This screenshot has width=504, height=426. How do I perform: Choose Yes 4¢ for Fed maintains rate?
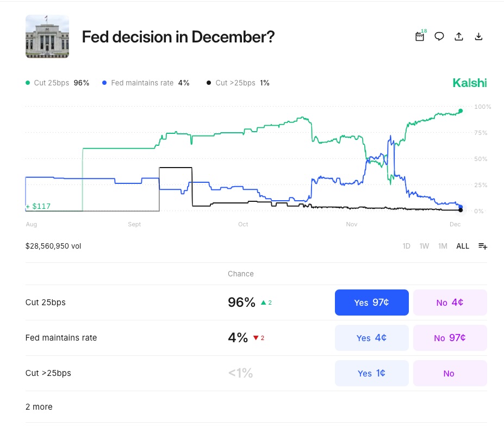371,338
